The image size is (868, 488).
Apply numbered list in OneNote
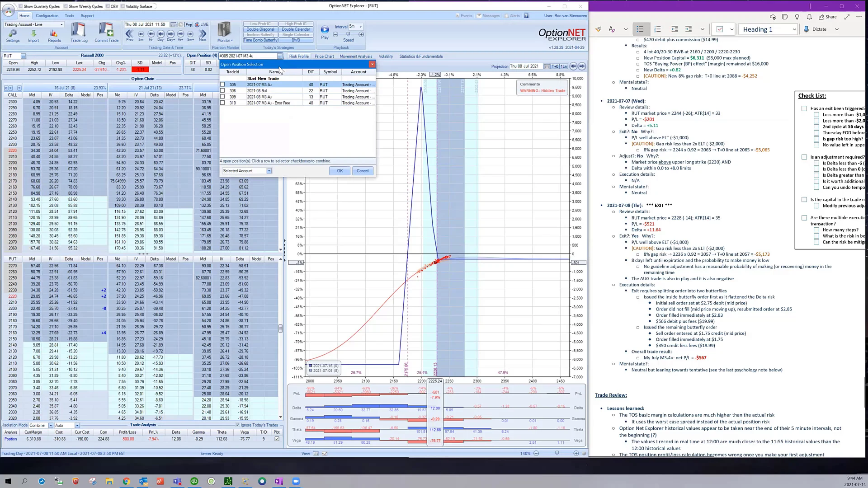[x=657, y=29]
